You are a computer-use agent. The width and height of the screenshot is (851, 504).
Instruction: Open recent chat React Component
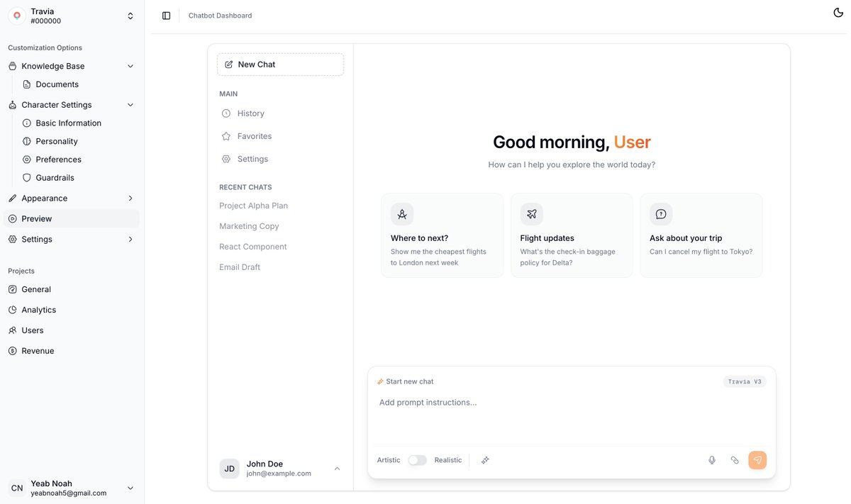[x=253, y=247]
